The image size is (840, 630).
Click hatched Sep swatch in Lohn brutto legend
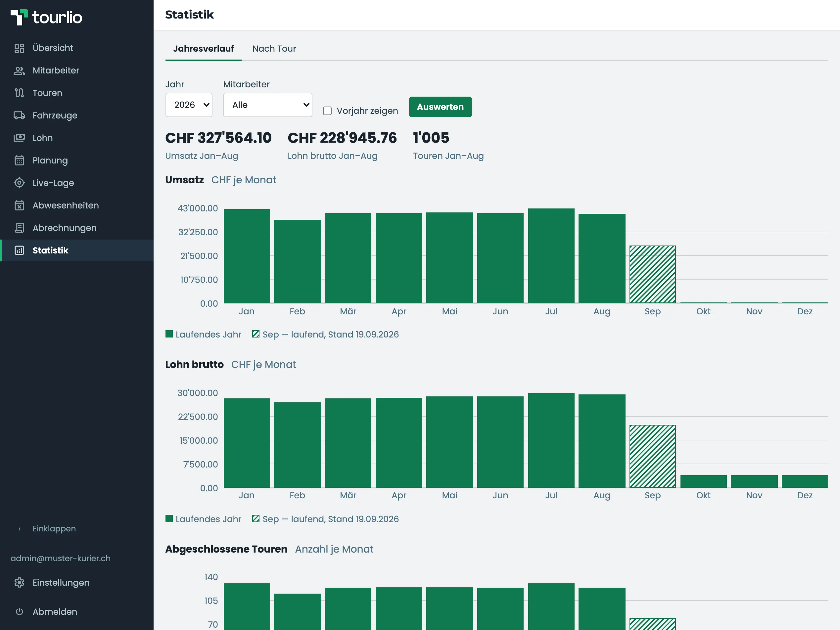coord(256,519)
